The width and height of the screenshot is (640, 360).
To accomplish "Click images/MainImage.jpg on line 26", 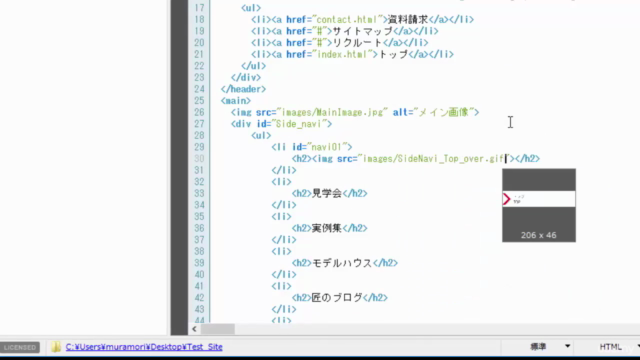I will pyautogui.click(x=332, y=112).
